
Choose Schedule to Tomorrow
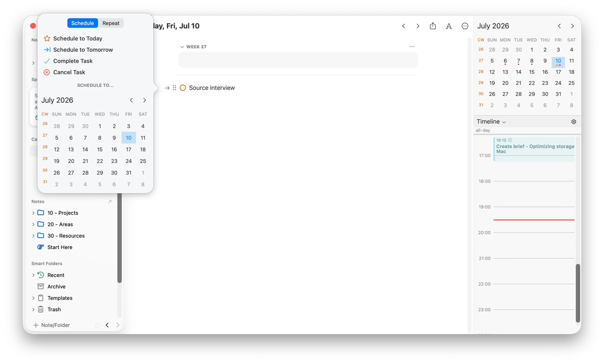click(78, 50)
